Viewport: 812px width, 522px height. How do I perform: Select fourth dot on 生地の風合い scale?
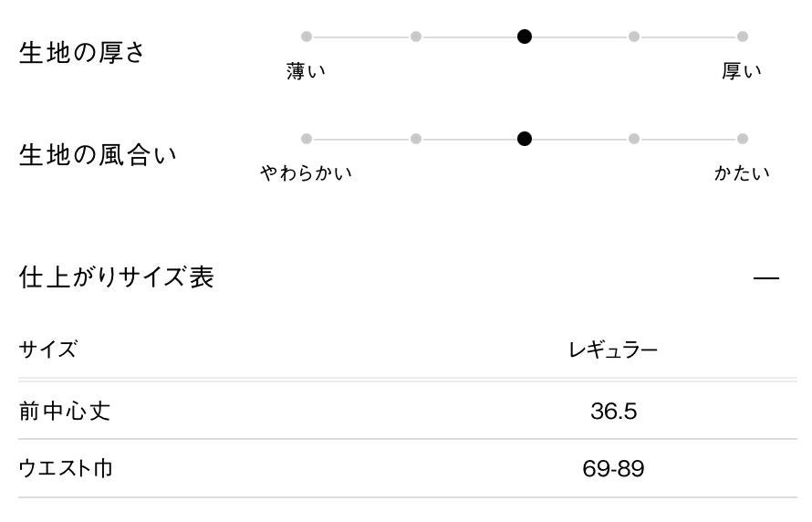[x=634, y=139]
